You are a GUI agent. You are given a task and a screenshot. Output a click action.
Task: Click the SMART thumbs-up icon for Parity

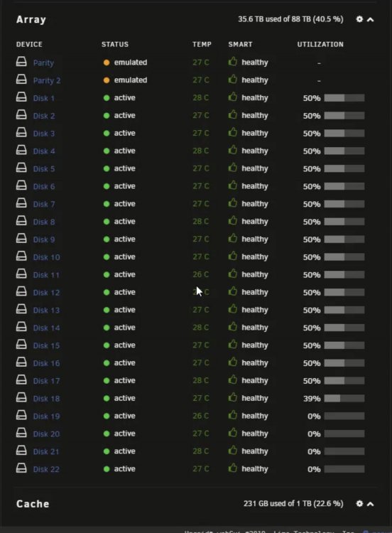[x=233, y=62]
